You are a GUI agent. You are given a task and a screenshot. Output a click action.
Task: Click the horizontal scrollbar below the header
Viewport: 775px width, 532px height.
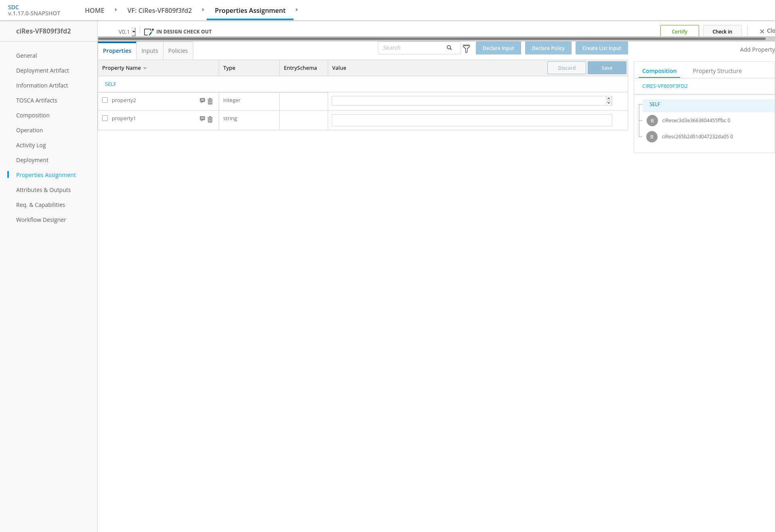coord(431,39)
